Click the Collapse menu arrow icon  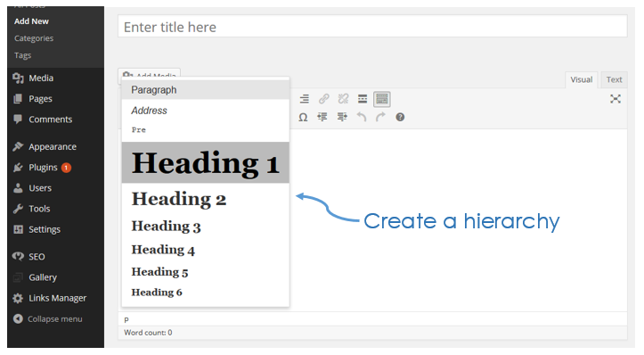click(18, 318)
